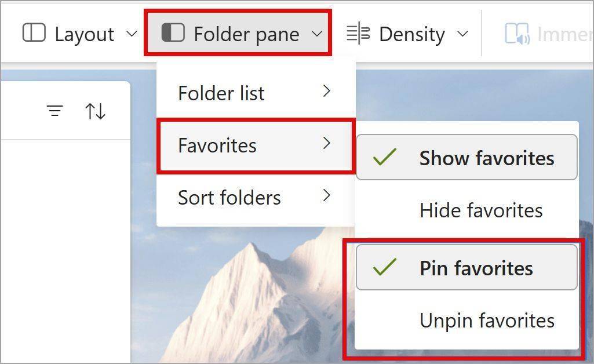The width and height of the screenshot is (594, 364).
Task: Expand the Layout dropdown arrow
Action: pos(132,34)
